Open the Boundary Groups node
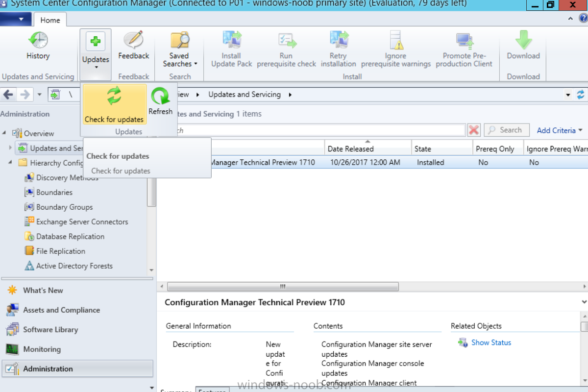Screen dimensions: 588x392 point(59,207)
